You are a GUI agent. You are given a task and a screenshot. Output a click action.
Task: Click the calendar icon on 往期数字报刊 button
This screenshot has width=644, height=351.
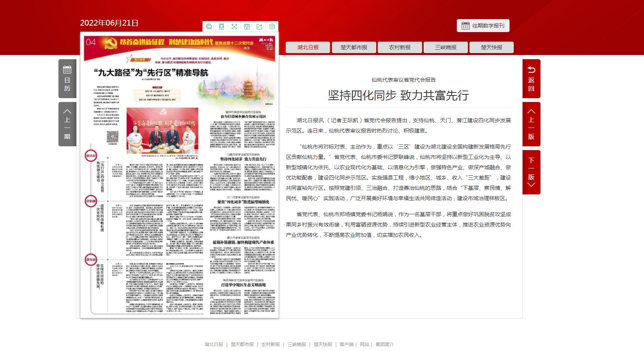tap(465, 26)
